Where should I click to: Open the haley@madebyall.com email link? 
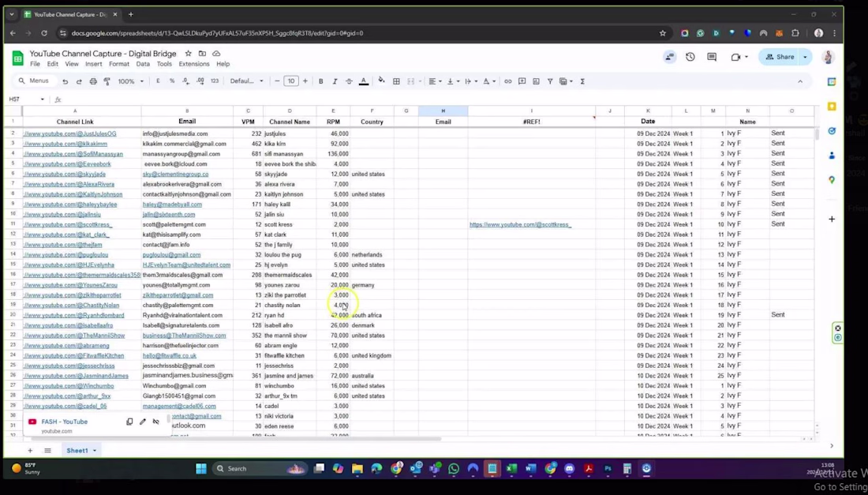pos(172,204)
